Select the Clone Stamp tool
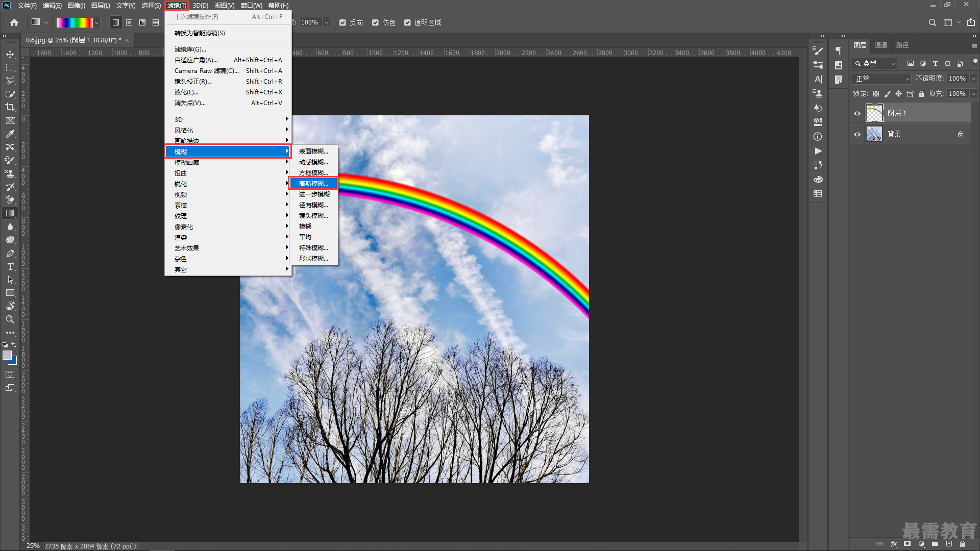Screen dimensions: 980x551 (10, 173)
